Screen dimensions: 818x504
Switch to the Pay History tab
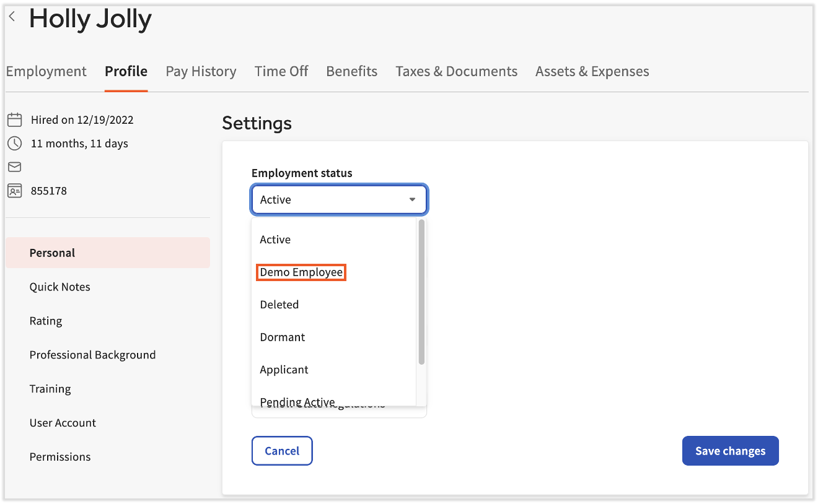[201, 71]
